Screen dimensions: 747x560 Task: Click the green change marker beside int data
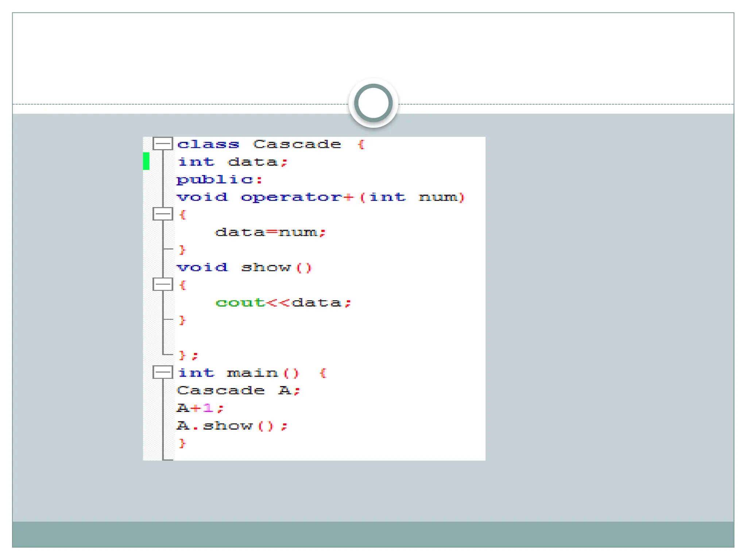[x=146, y=161]
